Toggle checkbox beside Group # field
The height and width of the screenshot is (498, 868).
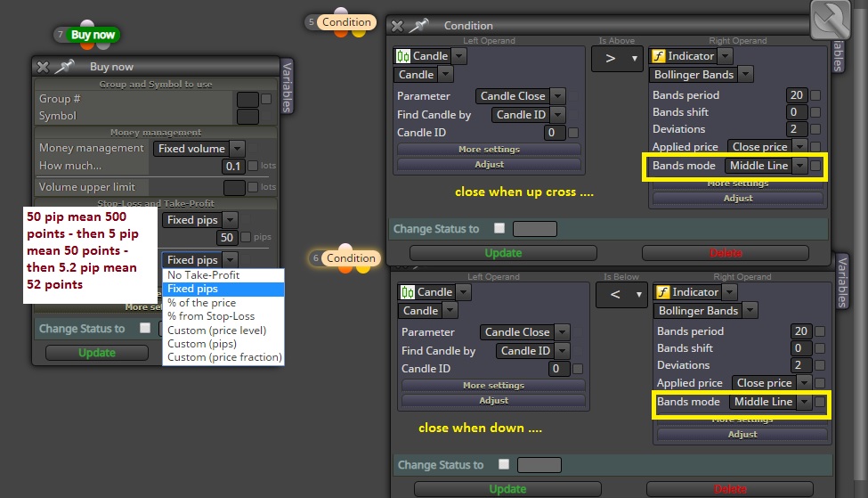(266, 99)
